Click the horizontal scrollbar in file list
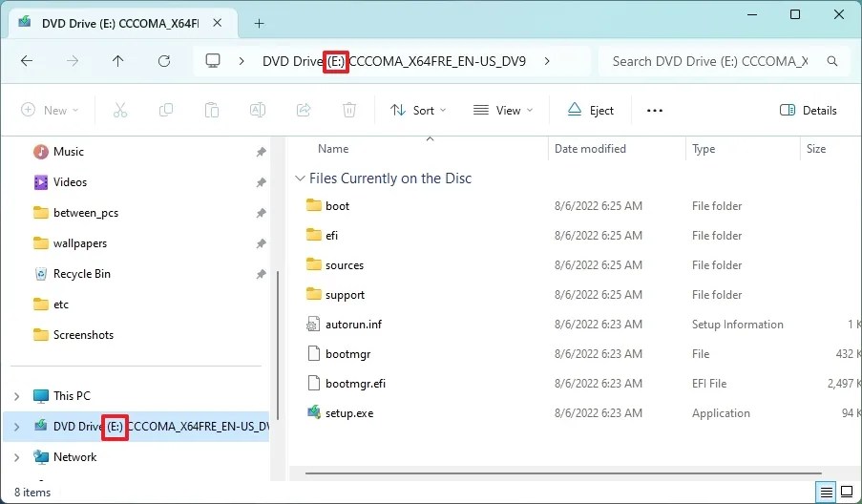Image resolution: width=862 pixels, height=504 pixels. [x=563, y=472]
